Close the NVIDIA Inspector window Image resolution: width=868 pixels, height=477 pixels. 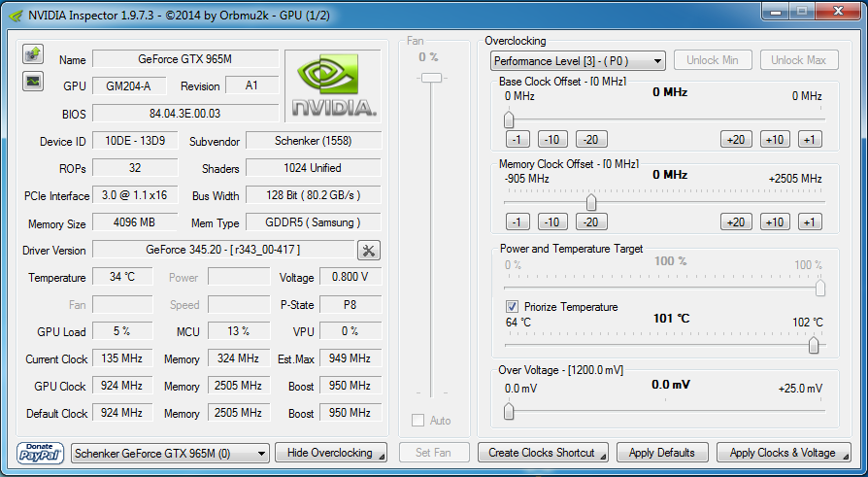[838, 12]
